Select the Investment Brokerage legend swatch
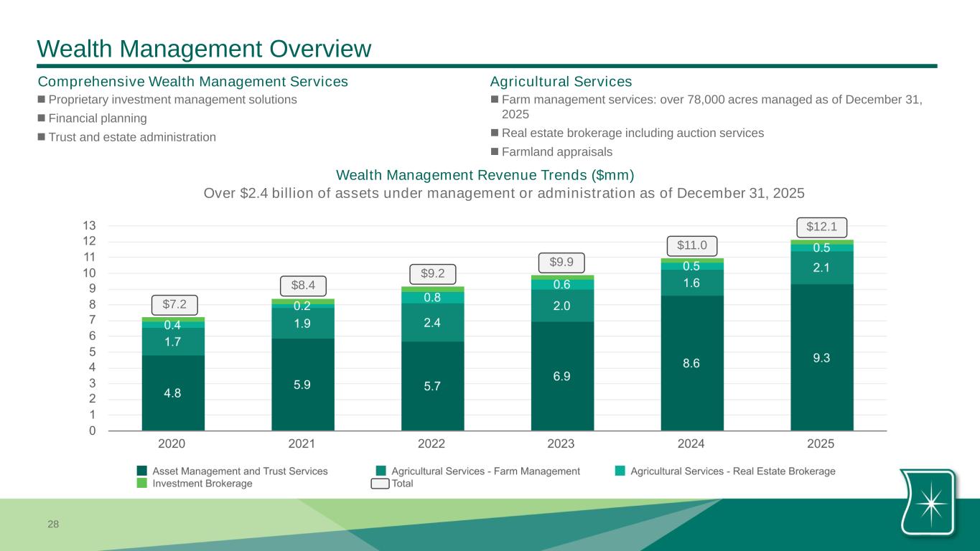 pos(142,484)
